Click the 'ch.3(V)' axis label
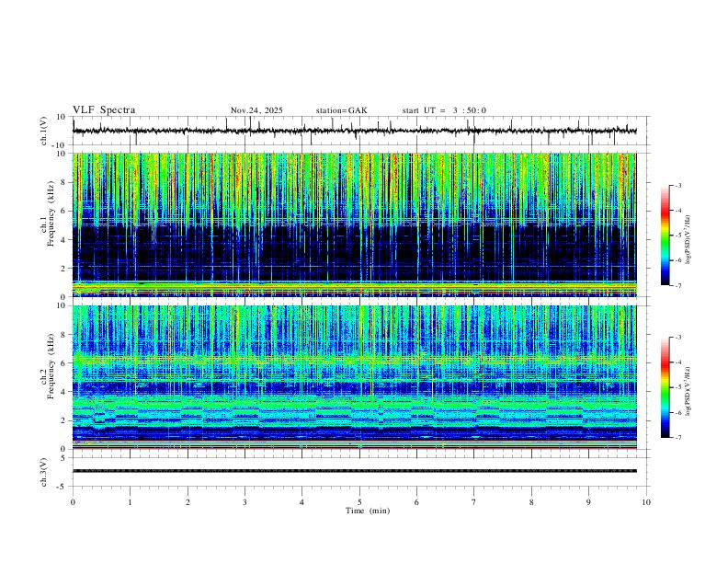The height and width of the screenshot is (563, 728). point(44,472)
